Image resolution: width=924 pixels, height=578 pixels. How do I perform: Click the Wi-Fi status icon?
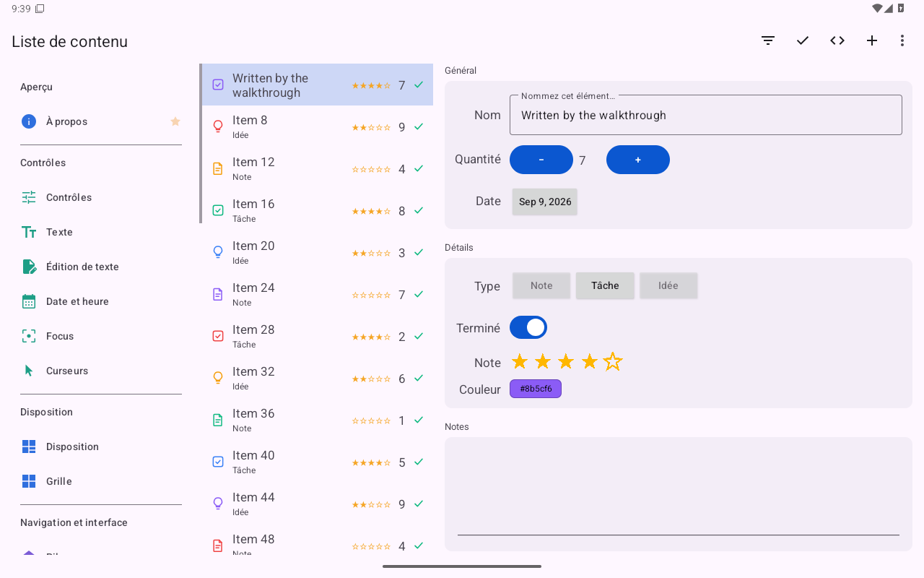point(877,9)
